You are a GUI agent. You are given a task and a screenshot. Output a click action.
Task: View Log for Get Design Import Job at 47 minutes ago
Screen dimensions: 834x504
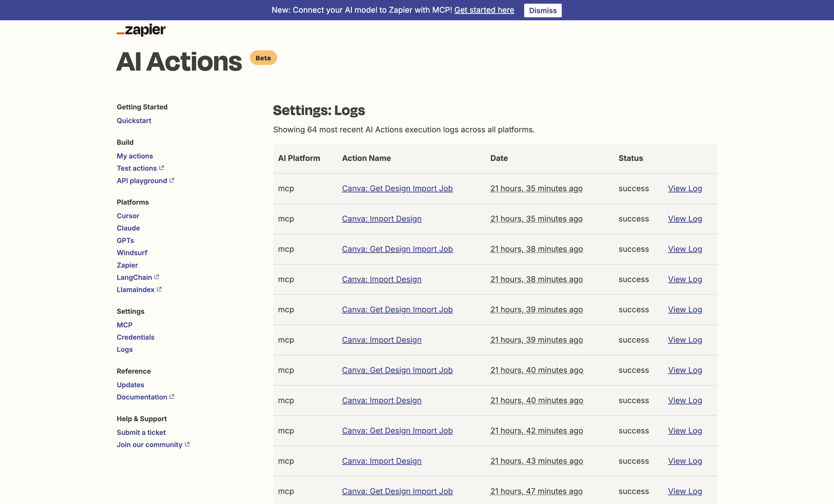(685, 491)
